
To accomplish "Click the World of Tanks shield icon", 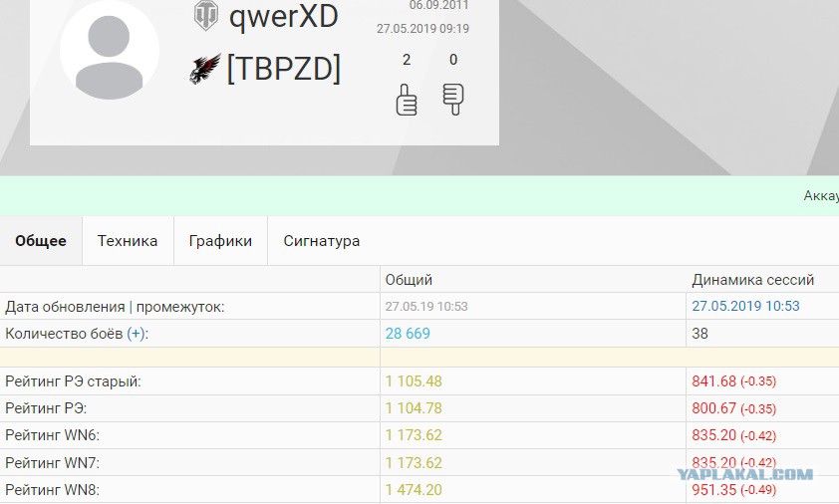I will (x=206, y=15).
